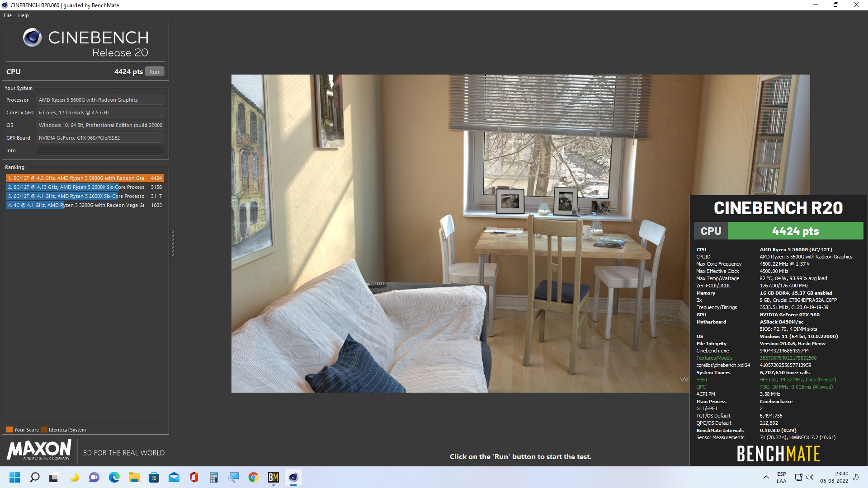
Task: Open Calculator from taskbar
Action: pos(214,477)
